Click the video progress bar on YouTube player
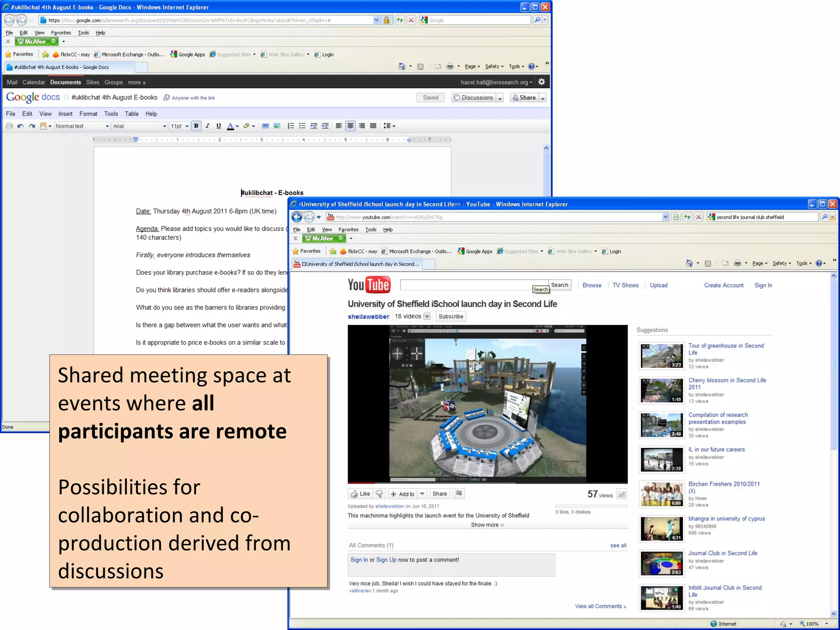The height and width of the screenshot is (630, 840). coord(487,482)
